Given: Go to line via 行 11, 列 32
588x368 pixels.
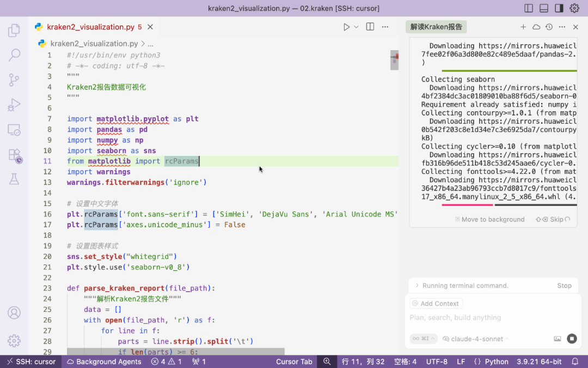Looking at the screenshot, I should coord(363,361).
